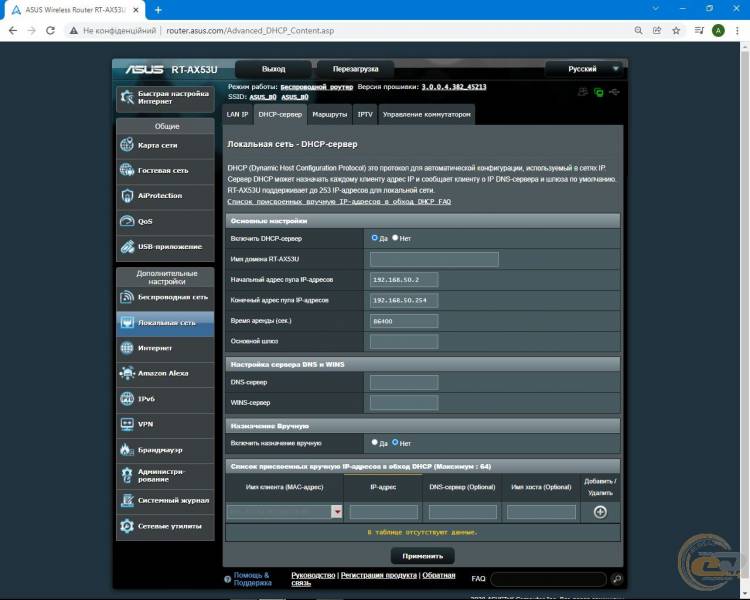The image size is (750, 600).
Task: Click the browser address bar
Action: tap(349, 31)
